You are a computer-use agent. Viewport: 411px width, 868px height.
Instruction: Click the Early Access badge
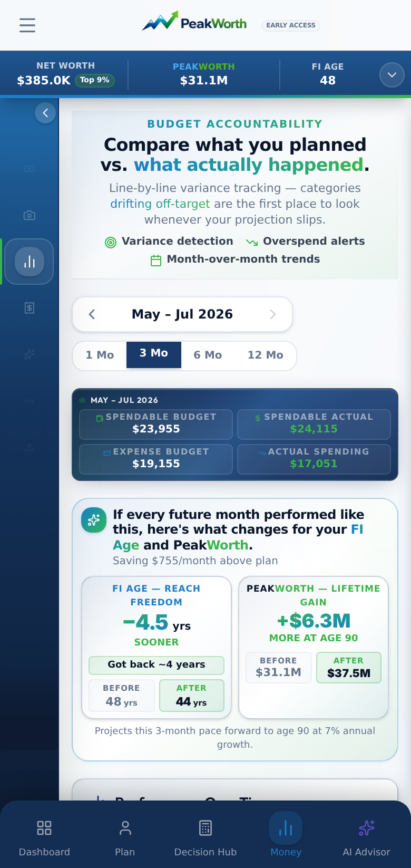click(x=291, y=25)
